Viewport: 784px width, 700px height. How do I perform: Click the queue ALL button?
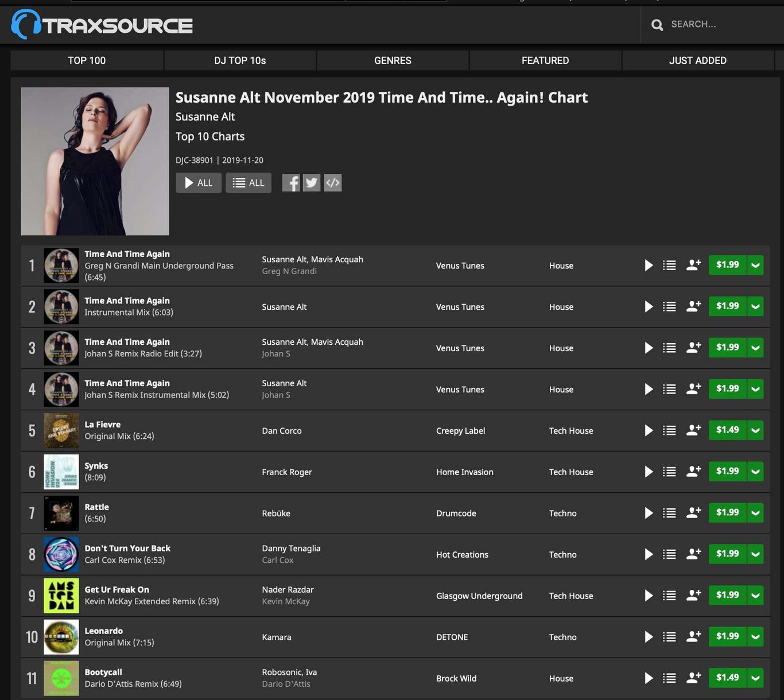pos(249,183)
